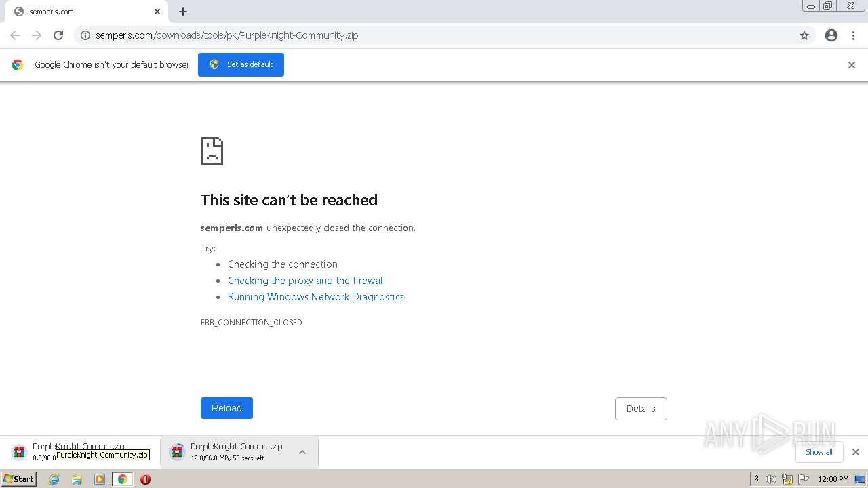868x488 pixels.
Task: Go forward using the browser forward arrow
Action: (37, 35)
